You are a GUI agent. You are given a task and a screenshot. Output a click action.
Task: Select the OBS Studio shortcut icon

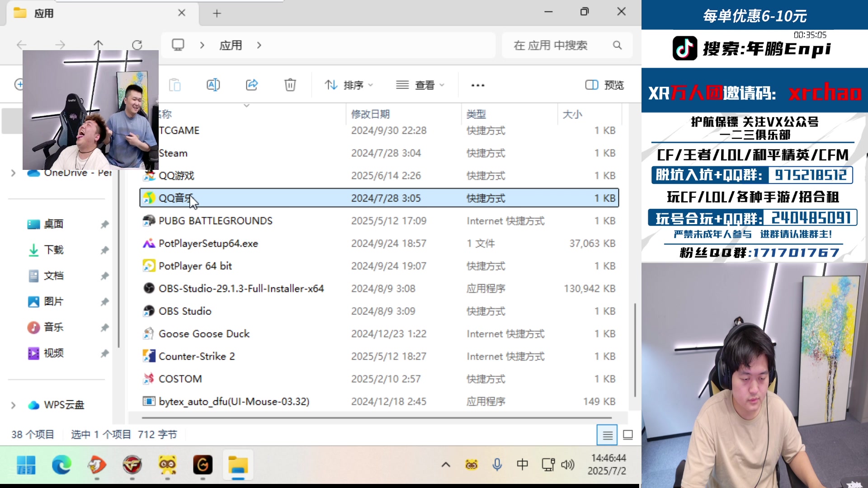[x=149, y=311]
